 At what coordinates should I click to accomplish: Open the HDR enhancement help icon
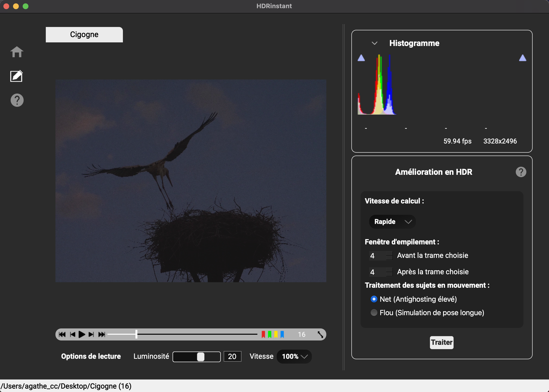tap(521, 172)
